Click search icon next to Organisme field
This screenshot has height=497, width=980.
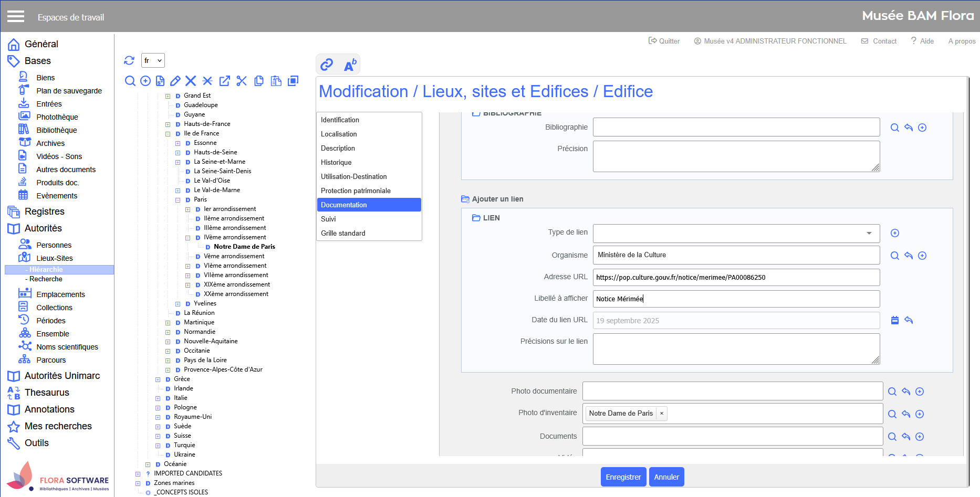[895, 256]
